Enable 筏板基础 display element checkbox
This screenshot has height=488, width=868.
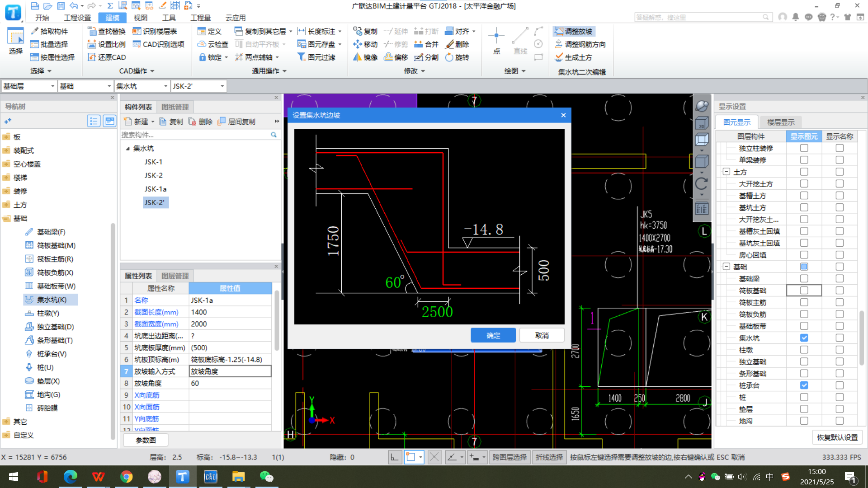(804, 291)
